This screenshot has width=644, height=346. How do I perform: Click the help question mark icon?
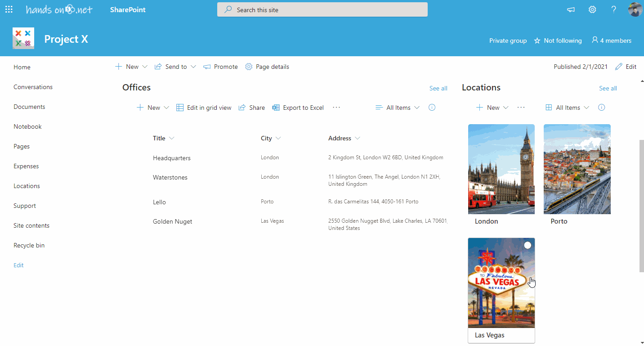coord(613,9)
